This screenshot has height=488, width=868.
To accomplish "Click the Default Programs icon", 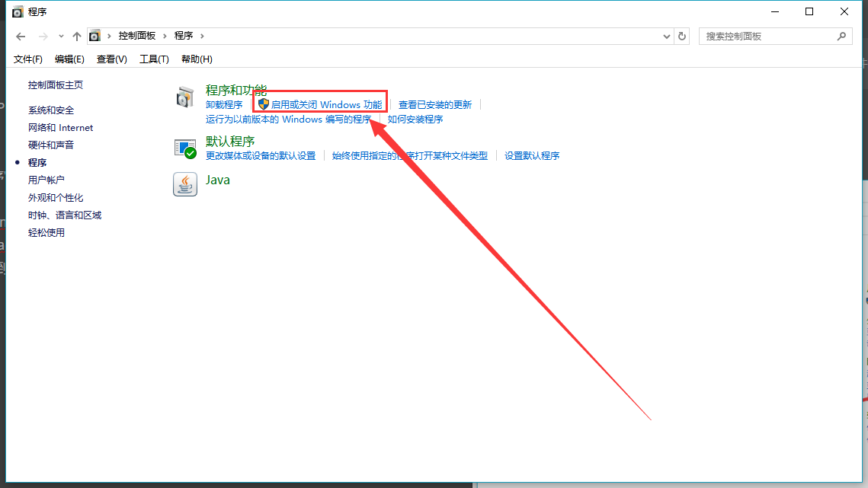I will [185, 148].
